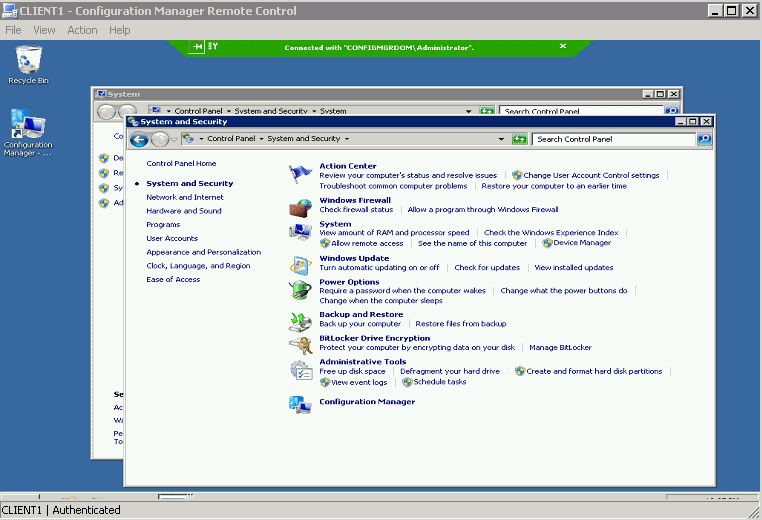Screen dimensions: 762x520
Task: Click the Power Options battery icon
Action: click(300, 290)
